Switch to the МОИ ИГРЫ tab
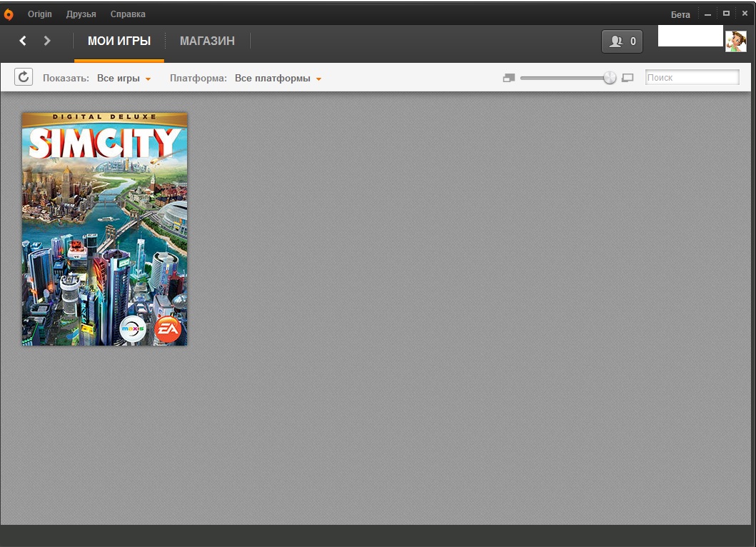The height and width of the screenshot is (547, 756). coord(119,41)
